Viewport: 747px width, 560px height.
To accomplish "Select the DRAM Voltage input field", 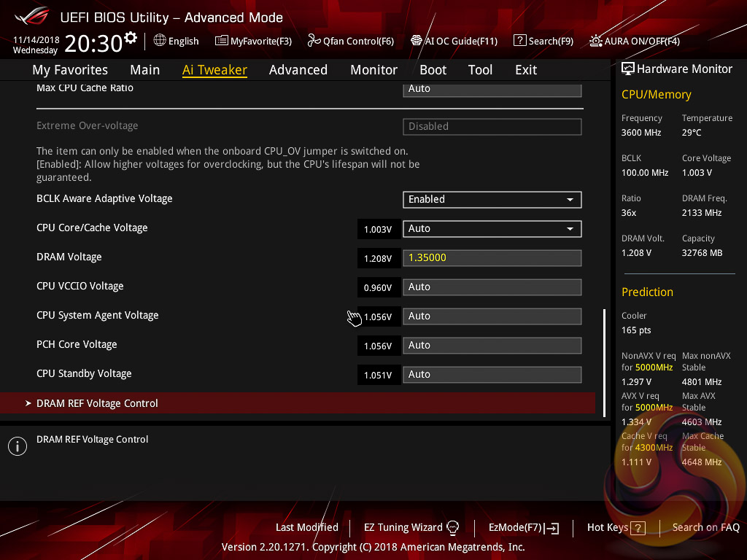I will click(x=492, y=258).
